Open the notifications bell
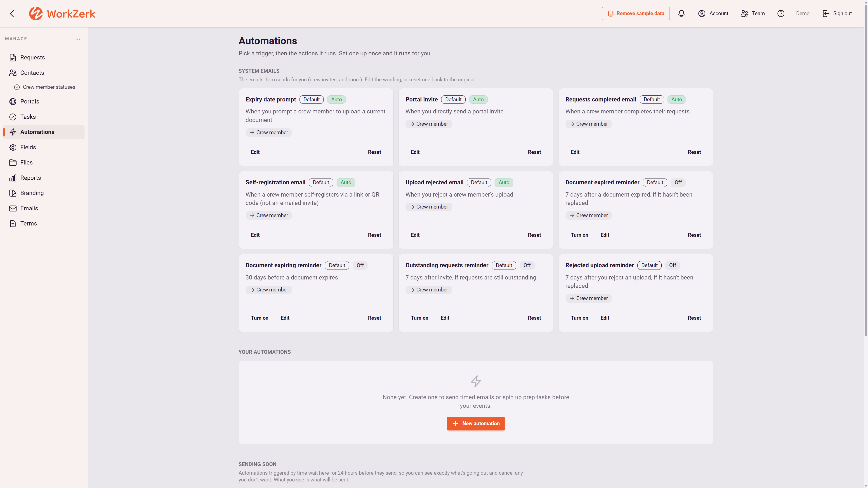The width and height of the screenshot is (868, 488). (681, 14)
